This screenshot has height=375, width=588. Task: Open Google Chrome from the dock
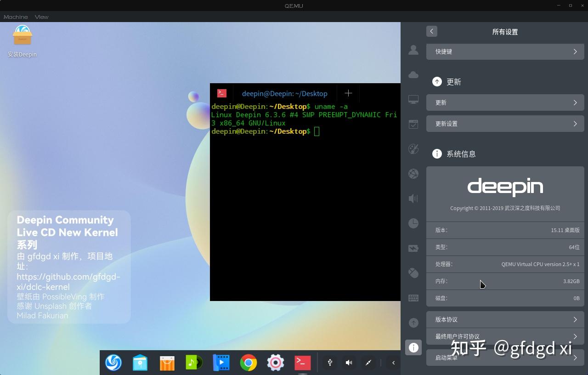pyautogui.click(x=248, y=363)
